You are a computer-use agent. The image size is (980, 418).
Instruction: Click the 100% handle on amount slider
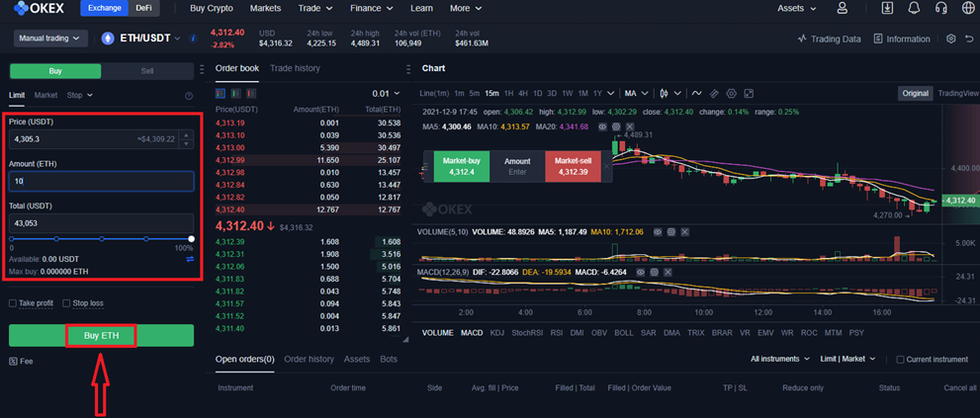[x=191, y=239]
